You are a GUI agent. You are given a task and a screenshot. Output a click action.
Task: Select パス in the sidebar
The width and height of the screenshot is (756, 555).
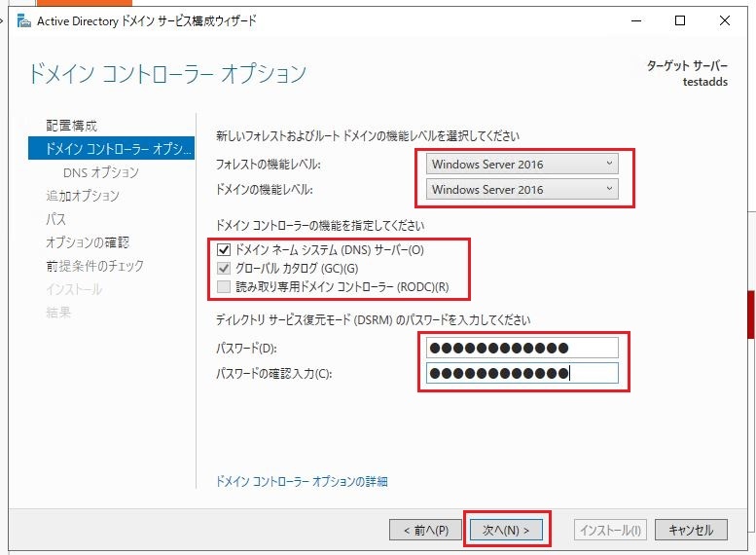tap(55, 219)
